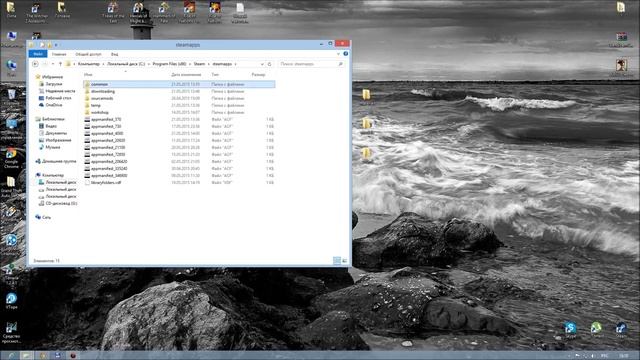The height and width of the screenshot is (360, 640).
Task: Open the folder icon in title bar toolbar
Action: point(49,45)
